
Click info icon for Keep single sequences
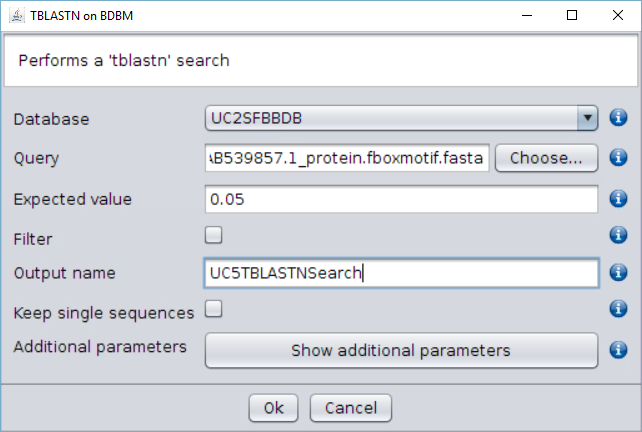618,310
